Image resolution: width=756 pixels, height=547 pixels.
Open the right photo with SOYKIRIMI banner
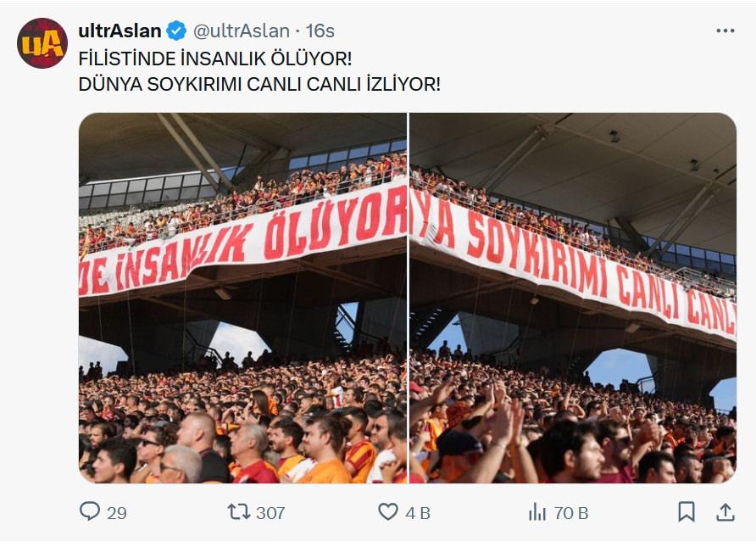click(573, 299)
